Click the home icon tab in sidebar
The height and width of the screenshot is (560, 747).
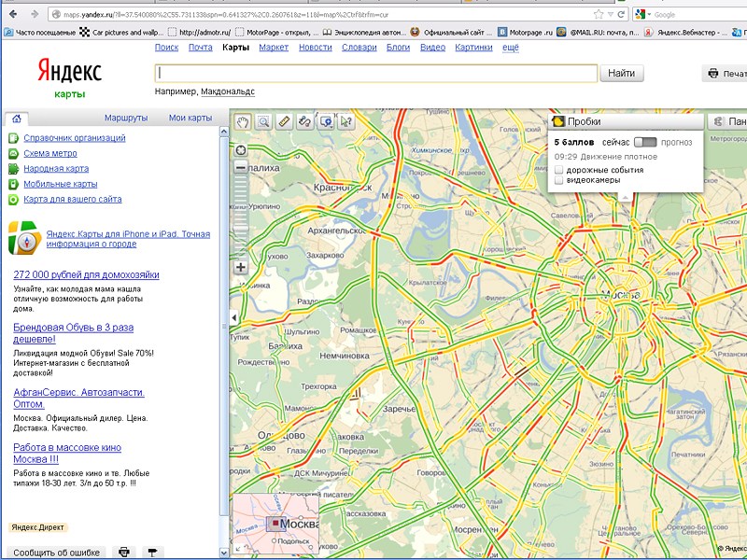click(17, 119)
